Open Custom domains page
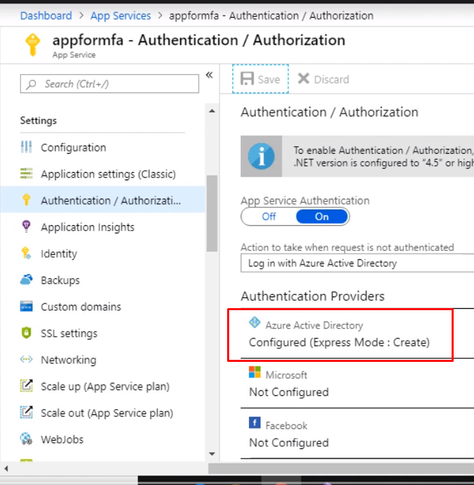 tap(102, 306)
